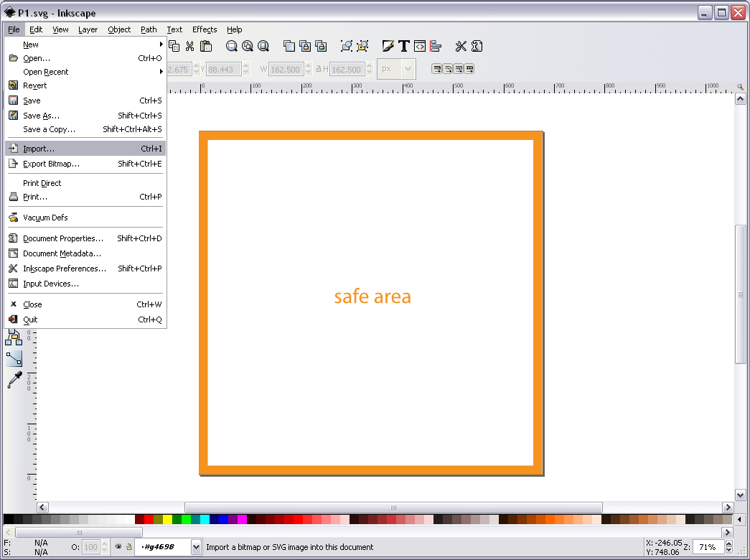Zoom to fit the page in window
This screenshot has width=750, height=560.
264,46
